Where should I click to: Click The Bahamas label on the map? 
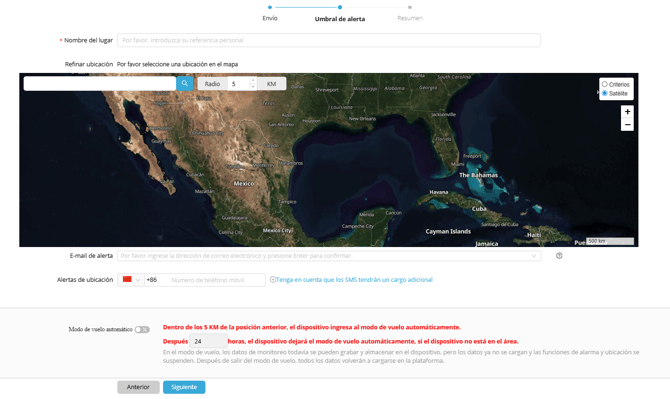[x=478, y=175]
